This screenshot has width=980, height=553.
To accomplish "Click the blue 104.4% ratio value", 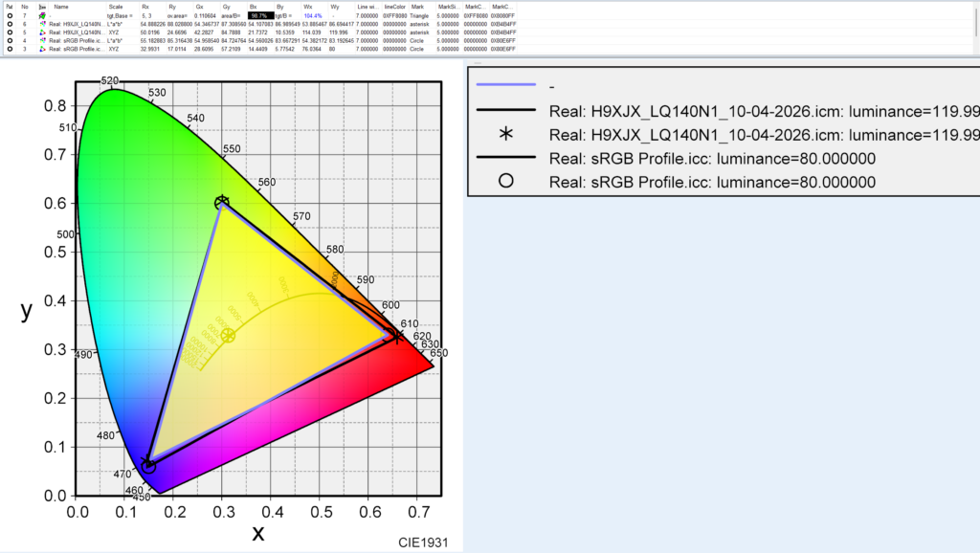I will 313,16.
